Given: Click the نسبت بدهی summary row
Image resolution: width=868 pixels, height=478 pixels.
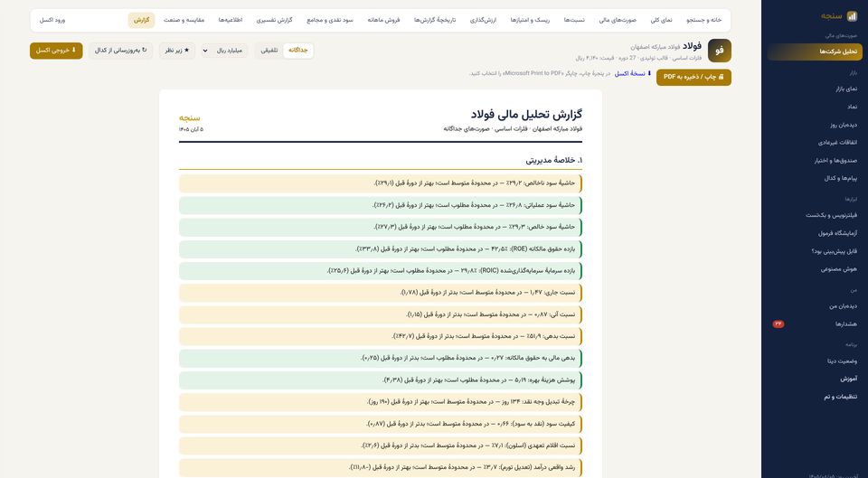Looking at the screenshot, I should [381, 336].
